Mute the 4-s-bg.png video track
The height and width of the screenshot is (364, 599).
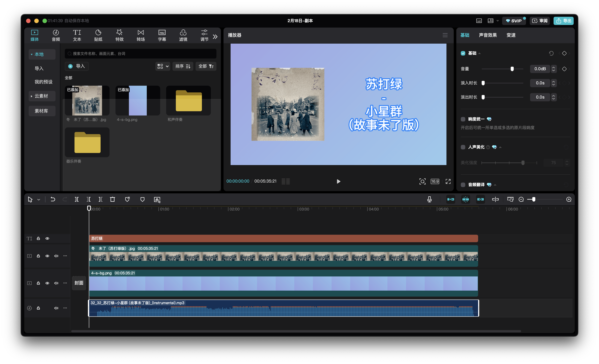coord(56,283)
